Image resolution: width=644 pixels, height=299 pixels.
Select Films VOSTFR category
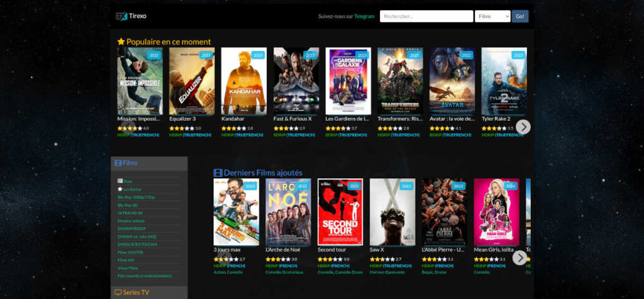pyautogui.click(x=130, y=253)
